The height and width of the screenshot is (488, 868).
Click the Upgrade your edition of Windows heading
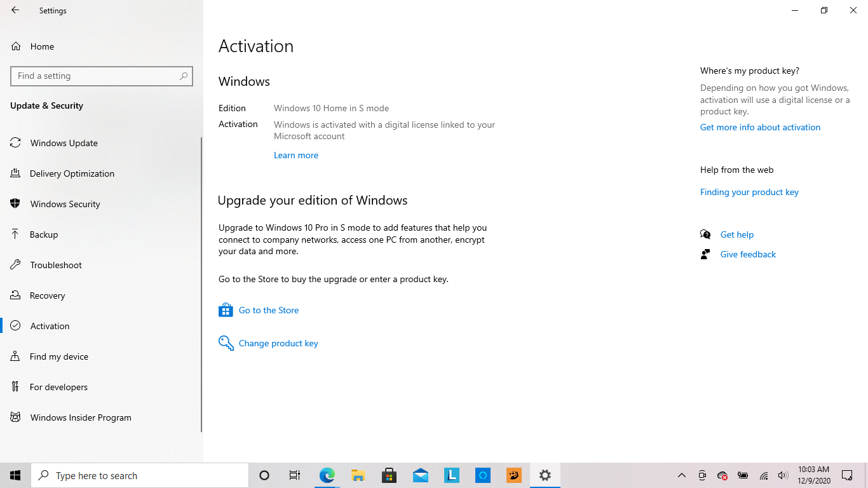(313, 200)
